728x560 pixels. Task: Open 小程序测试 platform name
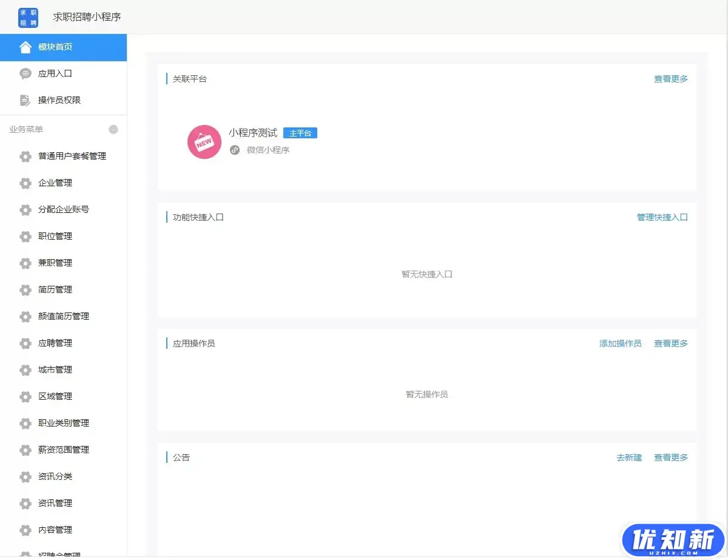pyautogui.click(x=252, y=133)
